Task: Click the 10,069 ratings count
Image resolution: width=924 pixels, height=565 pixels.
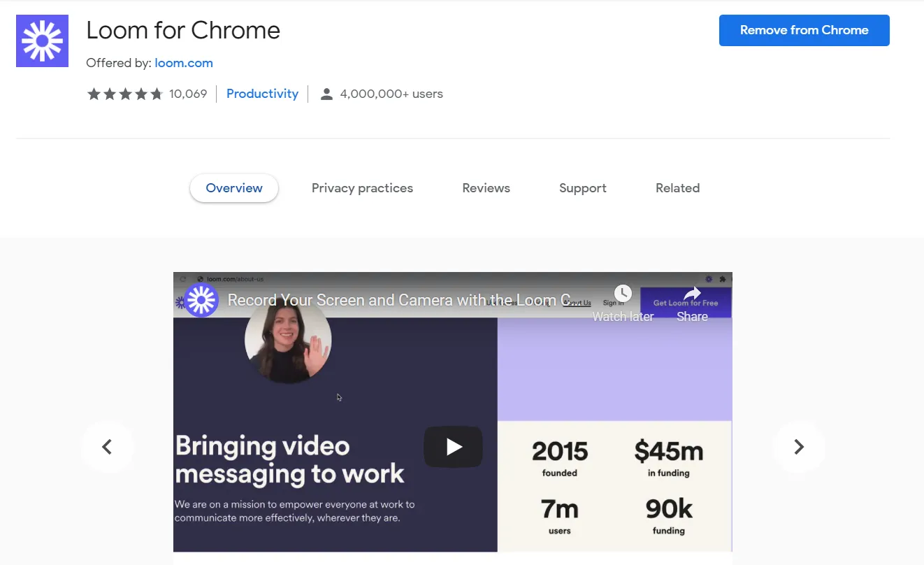Action: 188,94
